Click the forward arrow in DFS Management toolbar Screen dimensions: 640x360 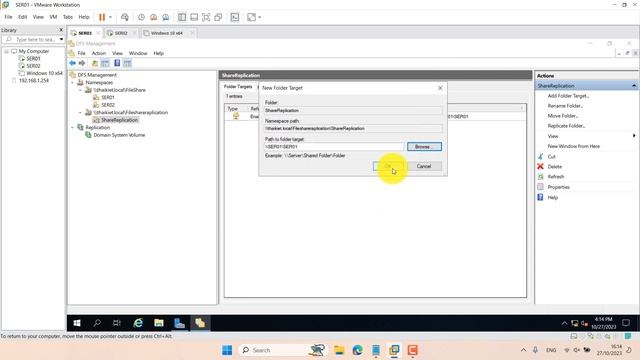tap(82, 63)
